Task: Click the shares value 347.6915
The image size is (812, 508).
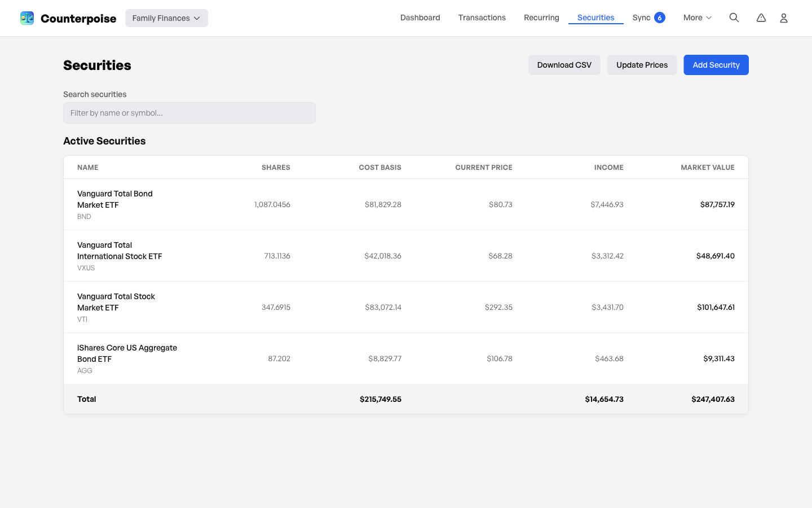Action: point(276,307)
